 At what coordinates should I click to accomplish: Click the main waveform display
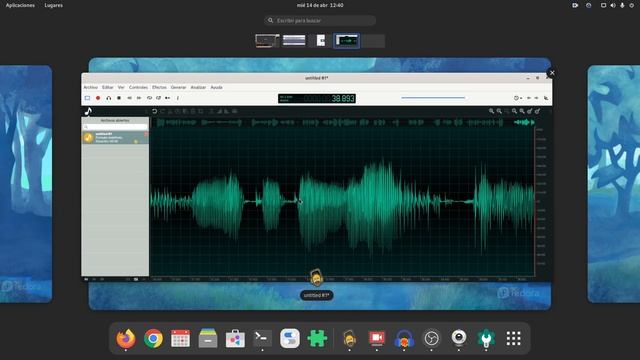[x=342, y=202]
